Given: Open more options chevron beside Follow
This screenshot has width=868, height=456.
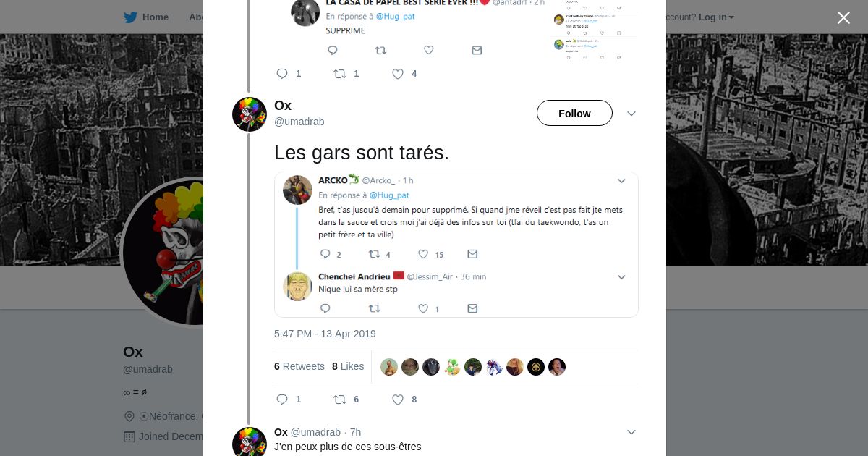Looking at the screenshot, I should (631, 114).
